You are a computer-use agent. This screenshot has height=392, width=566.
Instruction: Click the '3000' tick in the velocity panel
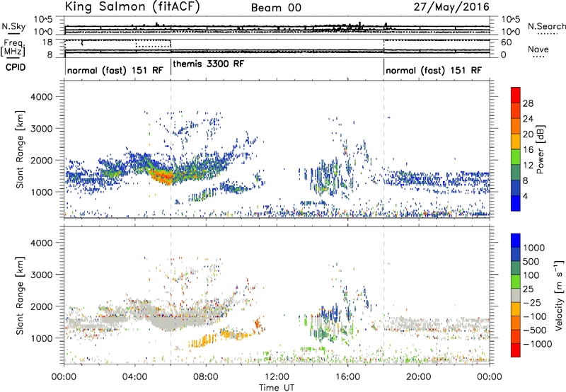pyautogui.click(x=42, y=275)
